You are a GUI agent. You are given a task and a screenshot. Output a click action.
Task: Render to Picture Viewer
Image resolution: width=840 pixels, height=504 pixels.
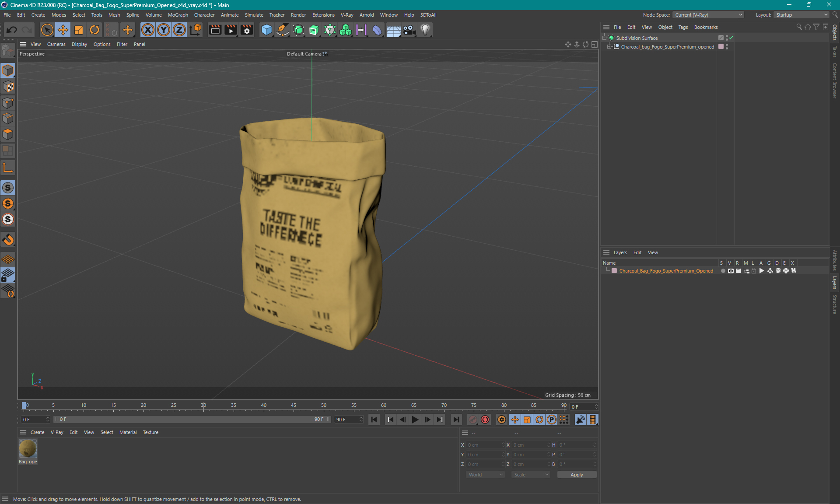[231, 30]
